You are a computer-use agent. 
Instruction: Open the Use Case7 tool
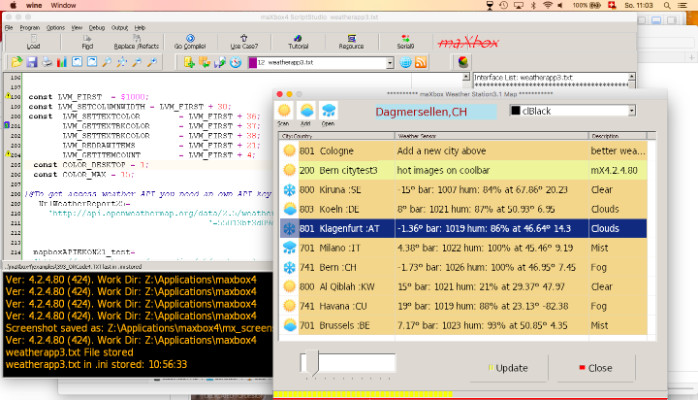point(244,42)
